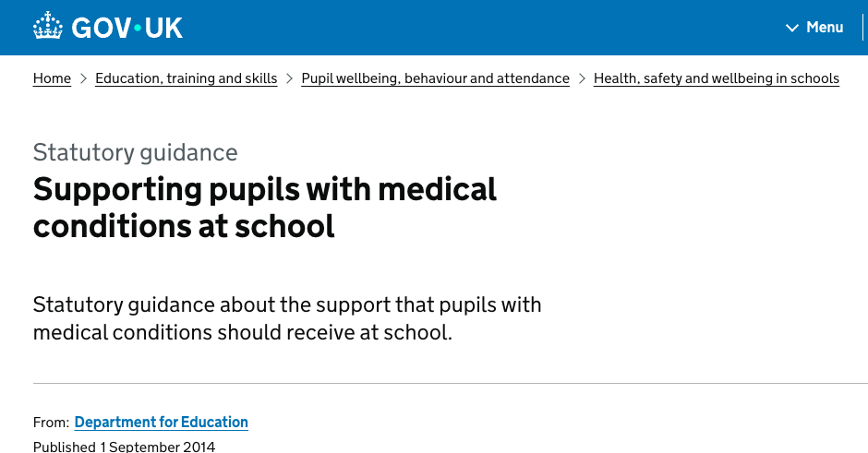Image resolution: width=868 pixels, height=453 pixels.
Task: Open Pupil wellbeing, behaviour and attendance breadcrumb
Action: [435, 78]
